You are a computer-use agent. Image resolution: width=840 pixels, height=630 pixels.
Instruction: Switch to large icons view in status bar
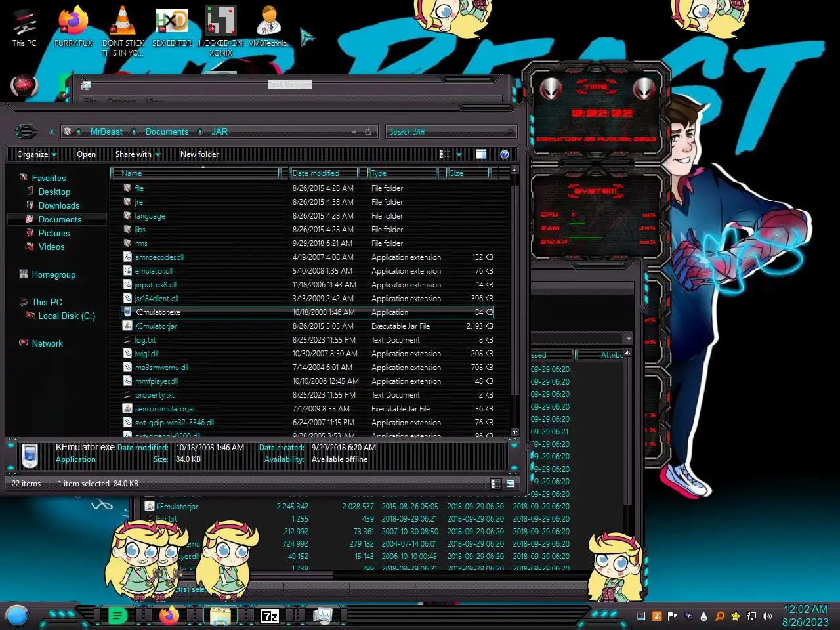[x=511, y=484]
